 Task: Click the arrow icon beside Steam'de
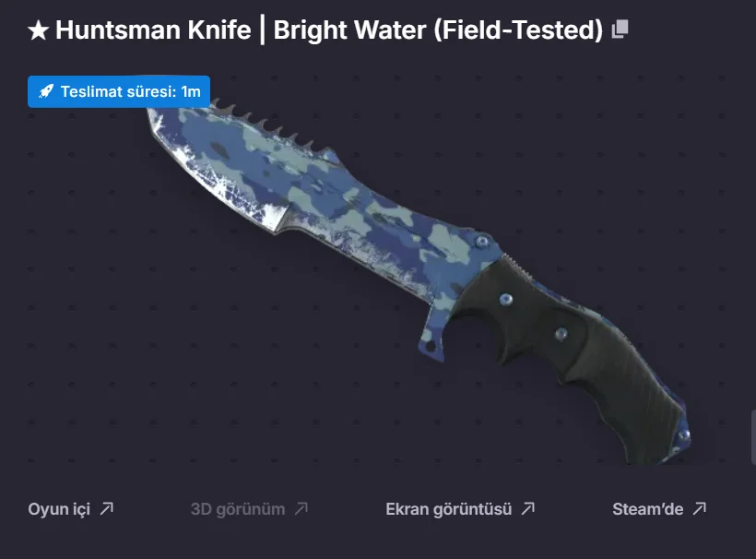click(x=700, y=508)
